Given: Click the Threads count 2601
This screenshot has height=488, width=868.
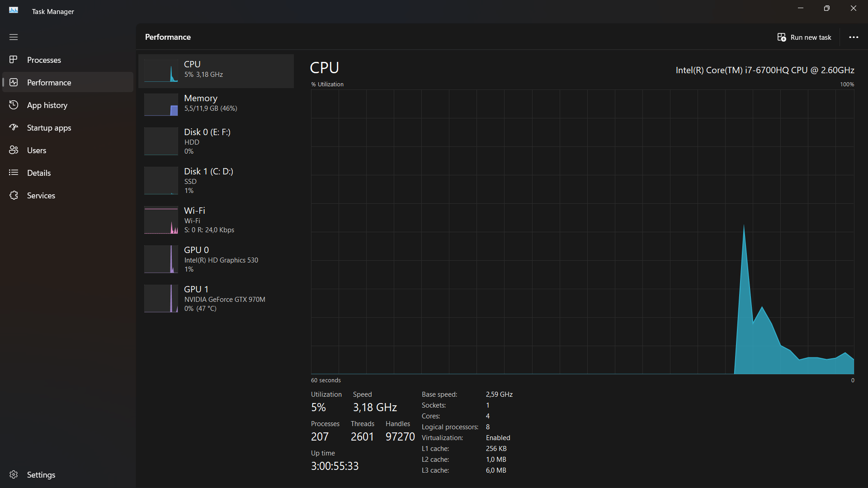Looking at the screenshot, I should pyautogui.click(x=362, y=436).
